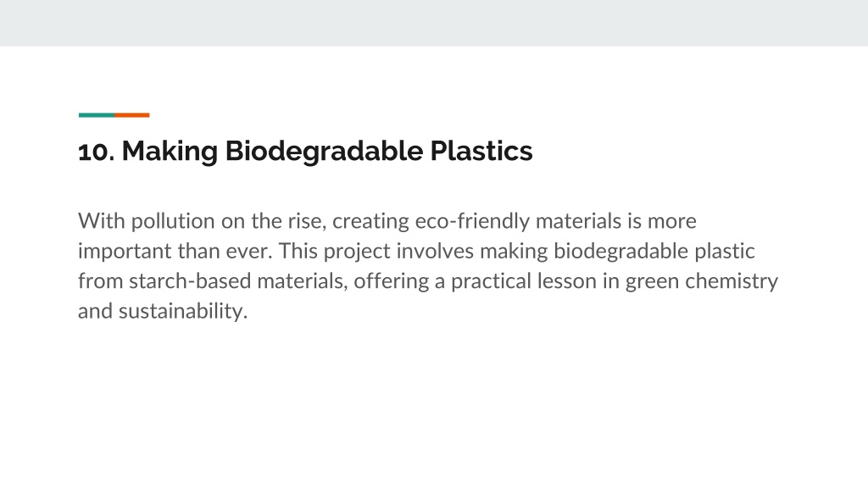
Task: Click the gray header band atop the slide
Action: 434,23
